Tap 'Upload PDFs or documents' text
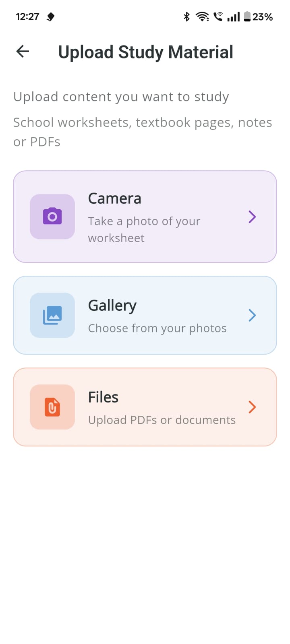290x644 pixels. (x=162, y=420)
